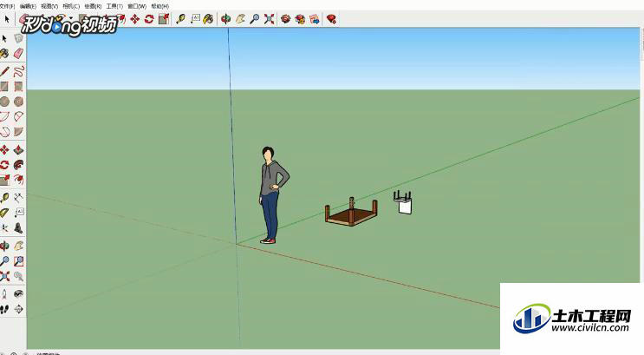Activate Pan hand in left palette
The width and height of the screenshot is (644, 355).
pyautogui.click(x=18, y=246)
